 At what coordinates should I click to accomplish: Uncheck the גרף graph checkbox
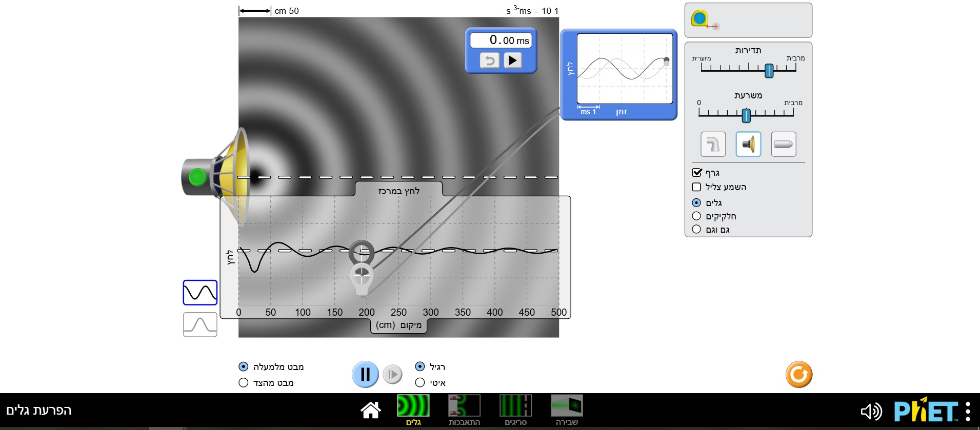697,173
